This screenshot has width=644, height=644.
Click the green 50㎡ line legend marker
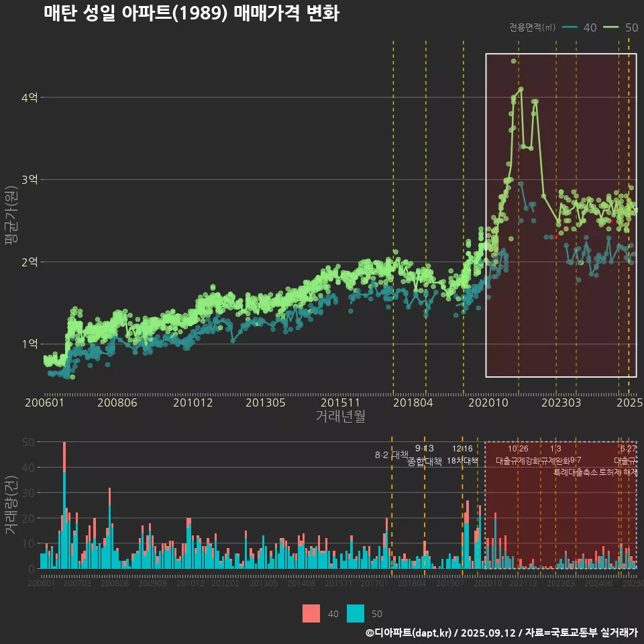[611, 28]
